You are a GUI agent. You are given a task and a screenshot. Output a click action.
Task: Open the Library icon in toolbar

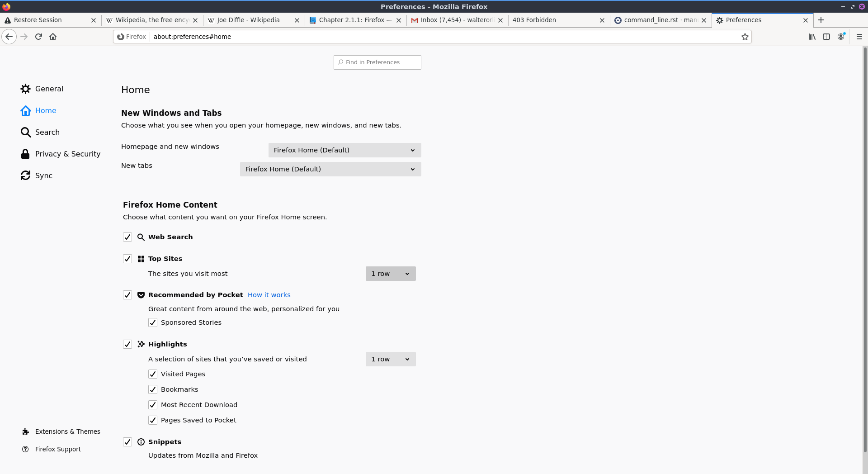[812, 37]
